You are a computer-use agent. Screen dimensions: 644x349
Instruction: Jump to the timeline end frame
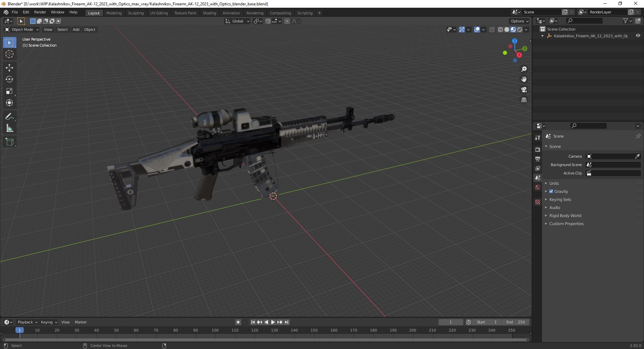coord(286,322)
